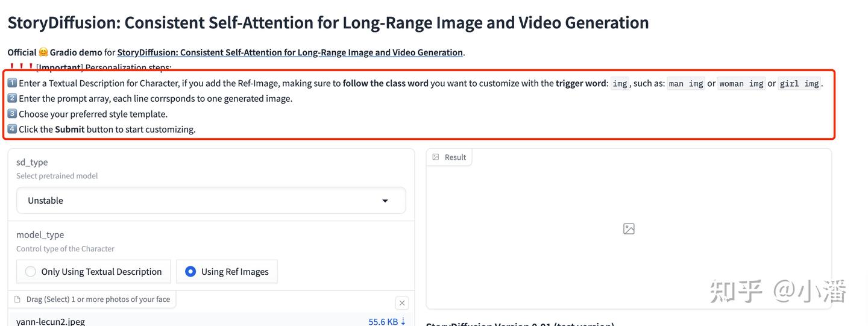This screenshot has height=326, width=868.
Task: Click the main StoryDiffusion page heading
Action: [328, 22]
